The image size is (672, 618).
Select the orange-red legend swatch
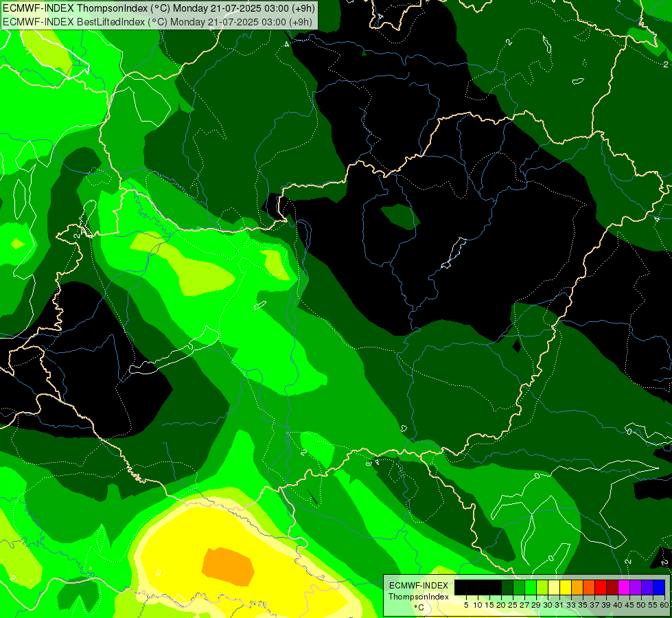[589, 587]
